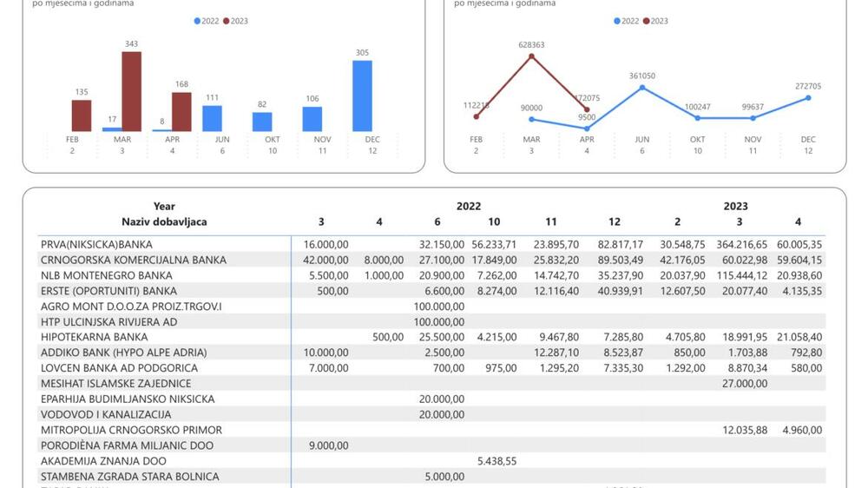Screen dimensions: 868x488
Task: Click the NLB MONTENEGRO BANKA supplier row
Action: click(107, 275)
